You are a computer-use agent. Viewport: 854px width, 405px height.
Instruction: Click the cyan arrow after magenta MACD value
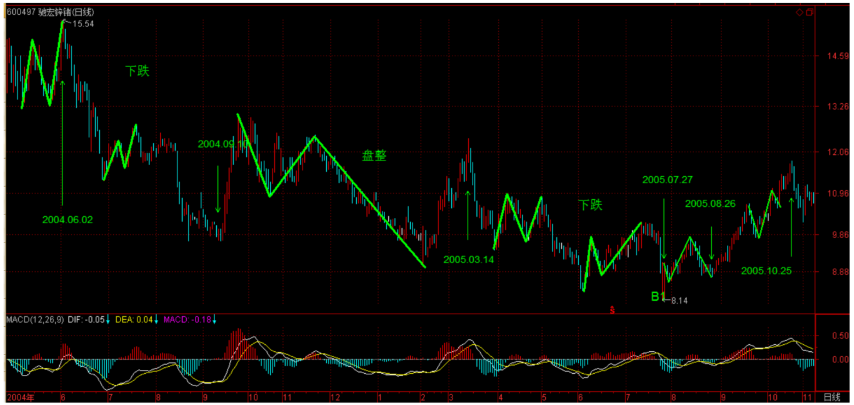[x=213, y=320]
